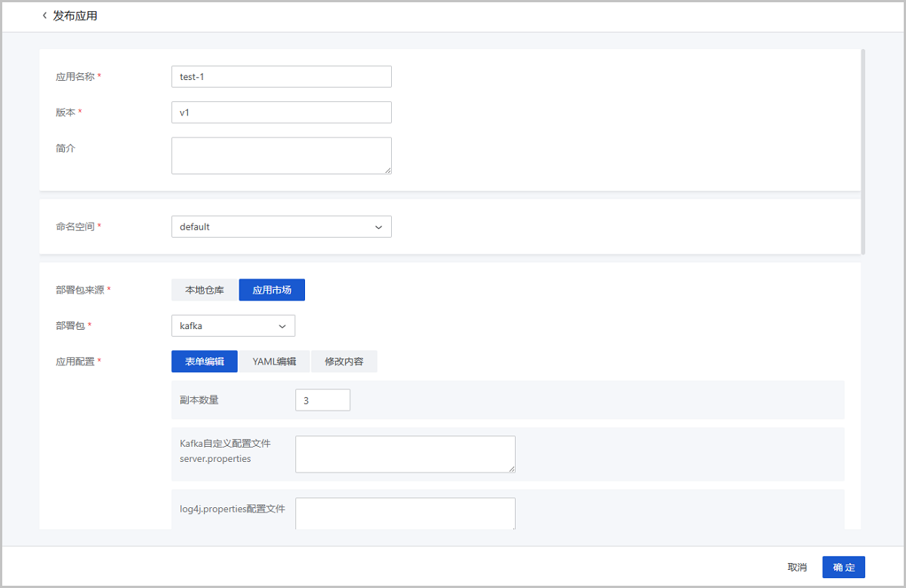Expand the 部署包 dropdown showing kafka
The width and height of the screenshot is (906, 588).
click(233, 326)
